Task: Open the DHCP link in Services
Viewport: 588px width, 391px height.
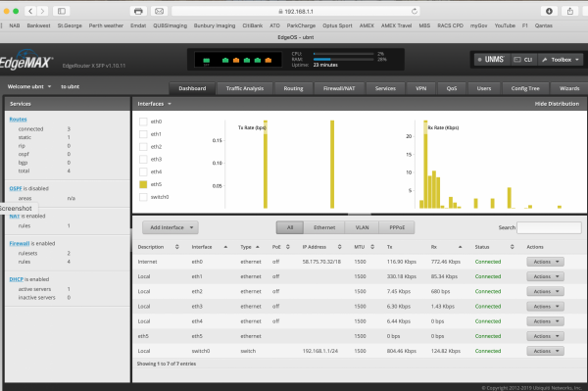Action: click(x=16, y=279)
